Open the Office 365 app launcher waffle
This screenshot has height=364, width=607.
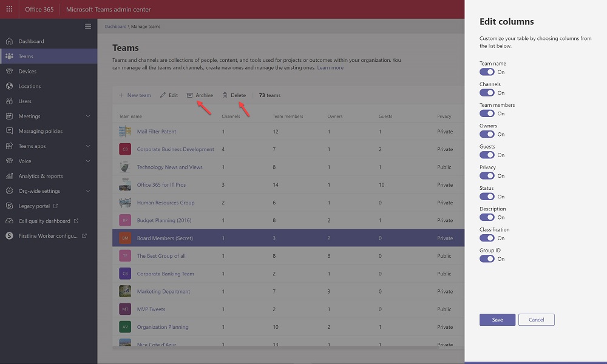point(9,9)
